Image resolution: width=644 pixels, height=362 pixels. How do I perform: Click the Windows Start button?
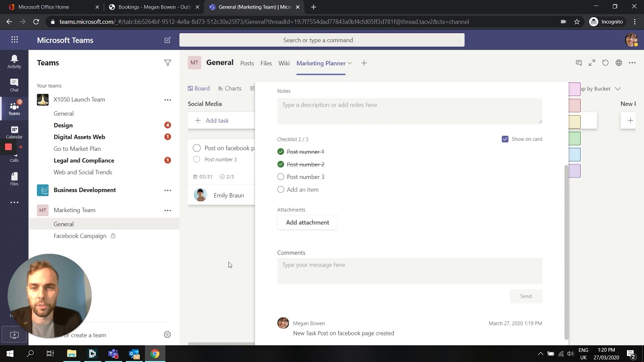click(10, 354)
